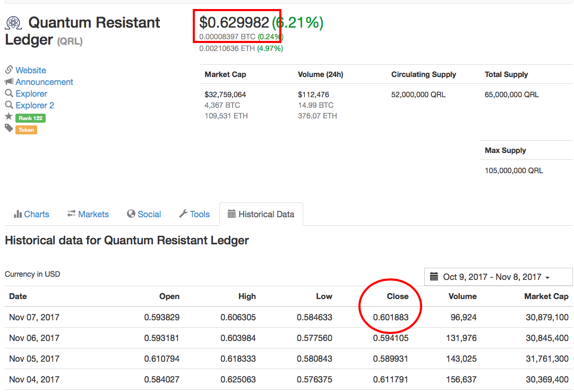574x392 pixels.
Task: Click the calendar icon on Historical Data tab
Action: 232,214
